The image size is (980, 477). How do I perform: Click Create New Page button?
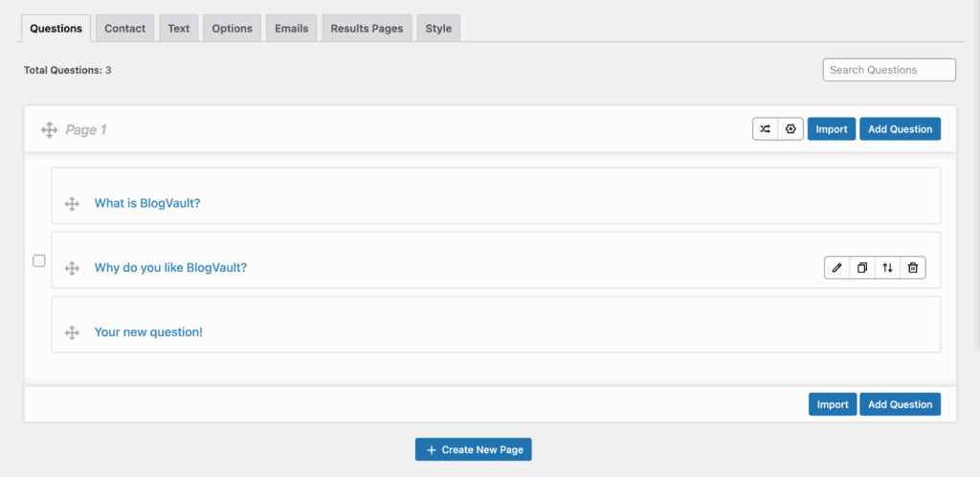tap(473, 449)
